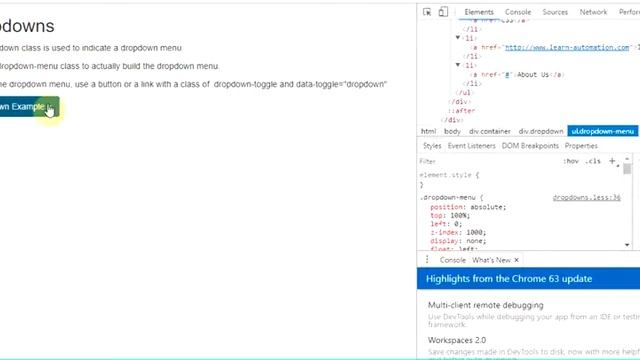This screenshot has height=360, width=640.
Task: Select the About Us anchor line
Action: [x=517, y=75]
